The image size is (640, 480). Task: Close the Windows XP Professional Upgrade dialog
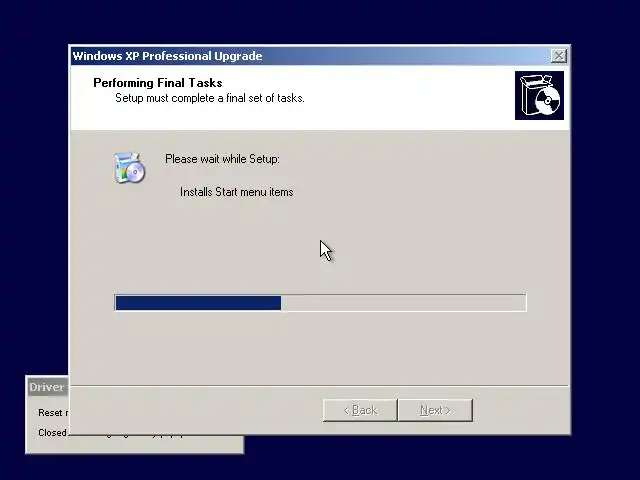[x=558, y=56]
